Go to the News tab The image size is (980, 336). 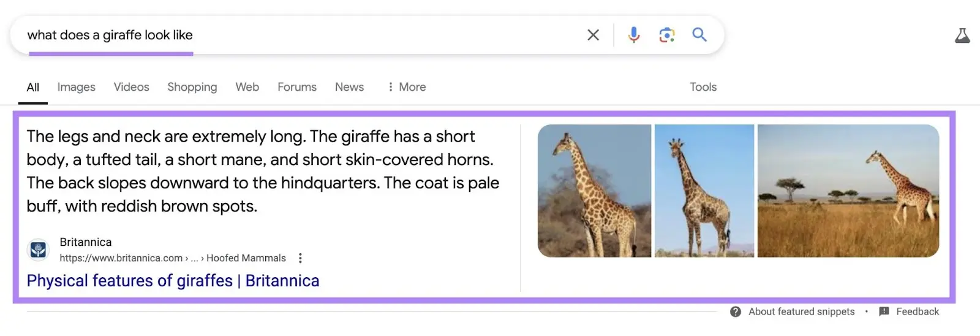pyautogui.click(x=349, y=87)
